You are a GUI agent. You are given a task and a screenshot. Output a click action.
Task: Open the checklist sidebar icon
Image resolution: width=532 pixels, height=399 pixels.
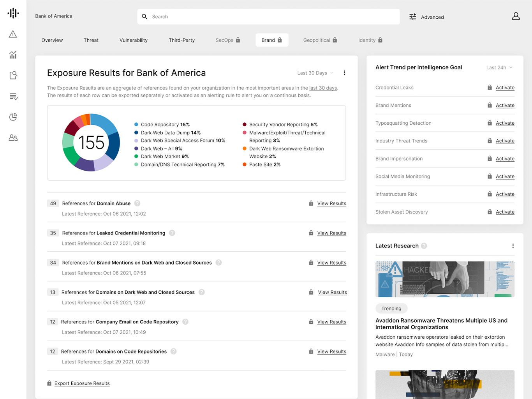14,96
